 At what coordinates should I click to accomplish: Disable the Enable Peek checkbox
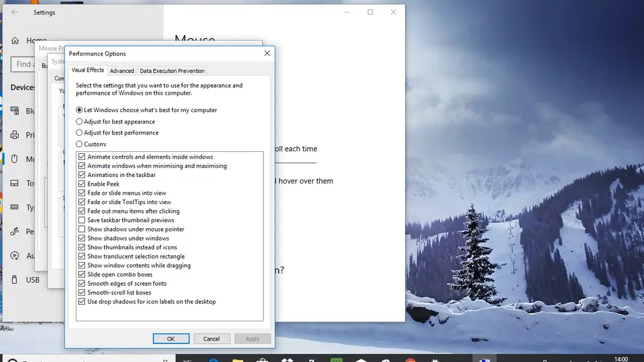pyautogui.click(x=82, y=184)
